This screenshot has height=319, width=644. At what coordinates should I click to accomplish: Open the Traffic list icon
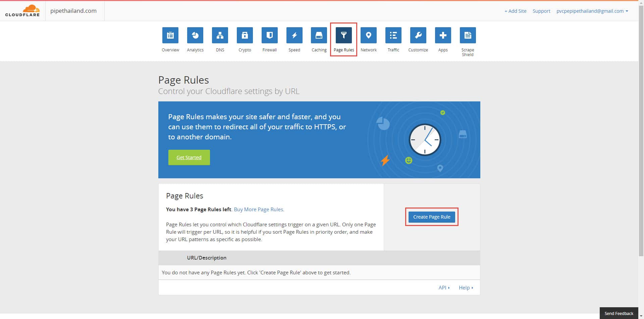(x=393, y=35)
